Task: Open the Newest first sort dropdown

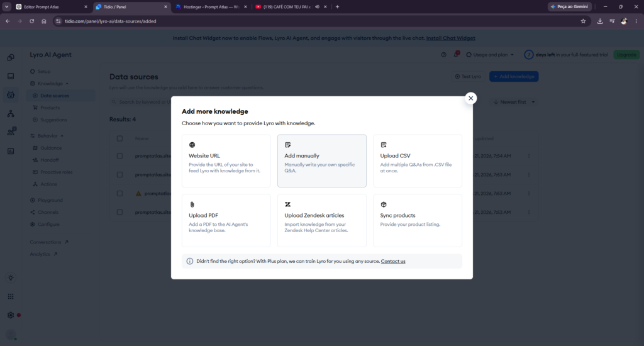Action: (x=514, y=102)
